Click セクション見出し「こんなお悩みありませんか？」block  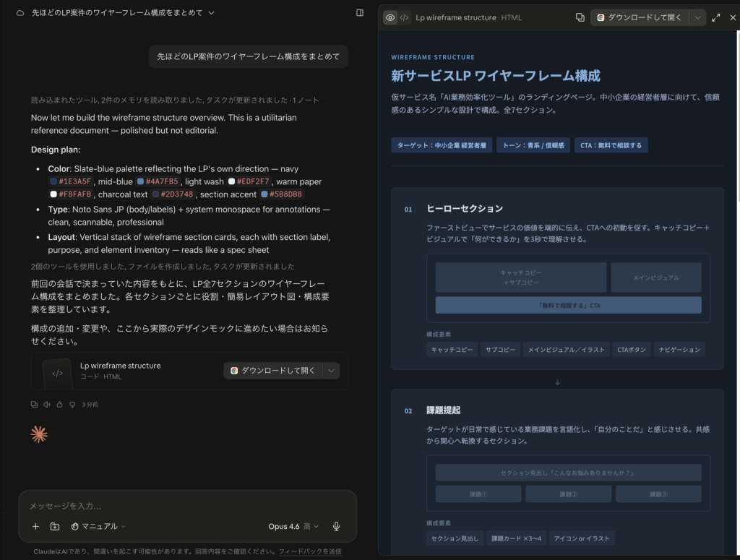pyautogui.click(x=568, y=473)
